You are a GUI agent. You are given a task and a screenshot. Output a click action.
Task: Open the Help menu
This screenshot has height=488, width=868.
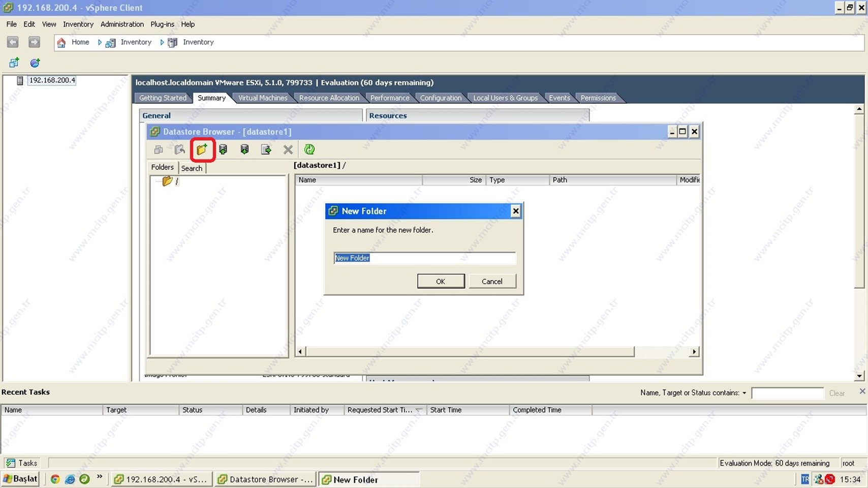pyautogui.click(x=188, y=24)
